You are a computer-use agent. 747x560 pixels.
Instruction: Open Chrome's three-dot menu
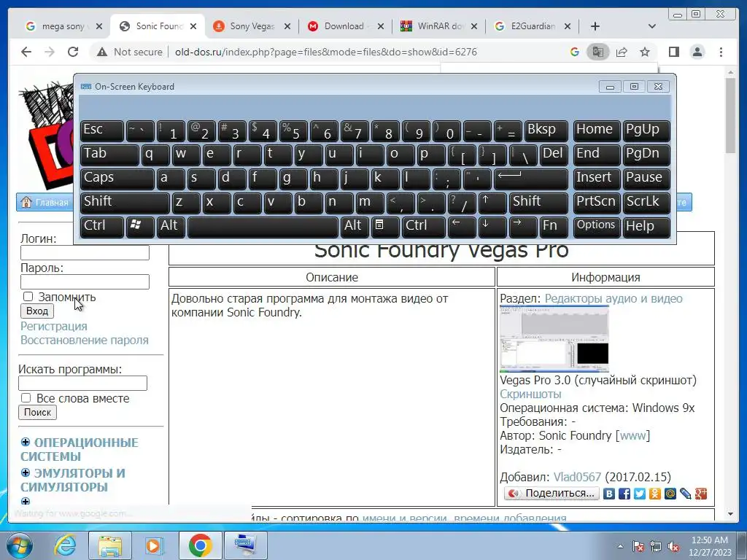click(721, 52)
